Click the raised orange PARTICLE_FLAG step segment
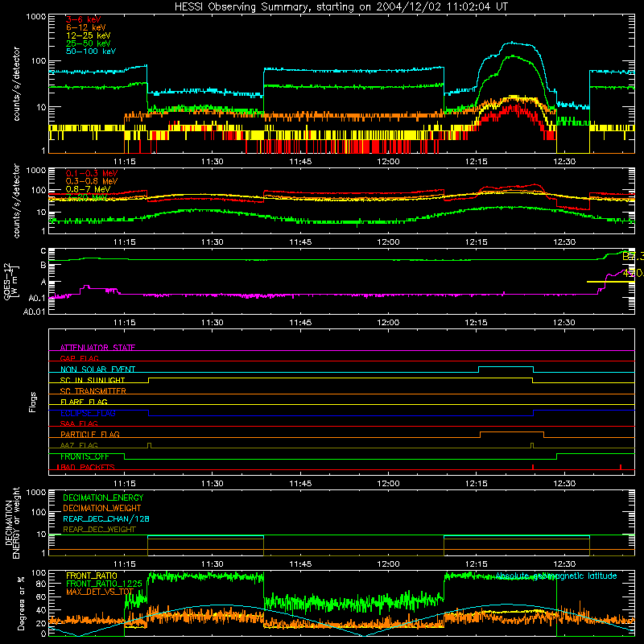The height and width of the screenshot is (644, 644). (512, 432)
